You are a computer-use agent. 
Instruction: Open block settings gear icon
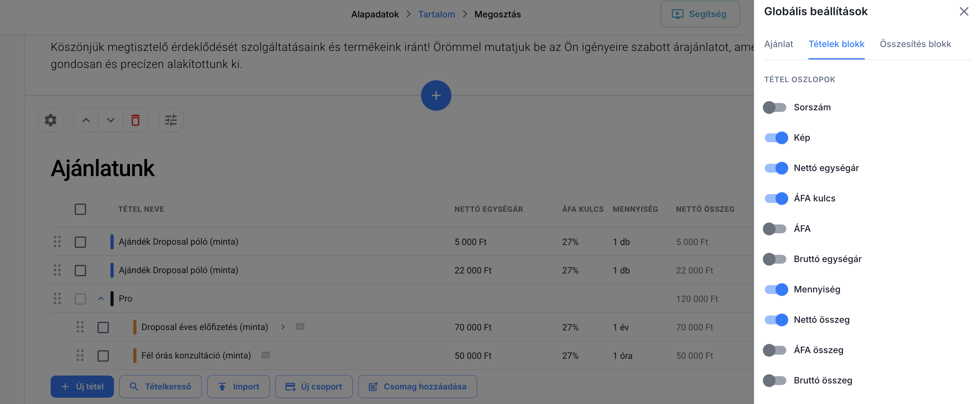pyautogui.click(x=51, y=120)
